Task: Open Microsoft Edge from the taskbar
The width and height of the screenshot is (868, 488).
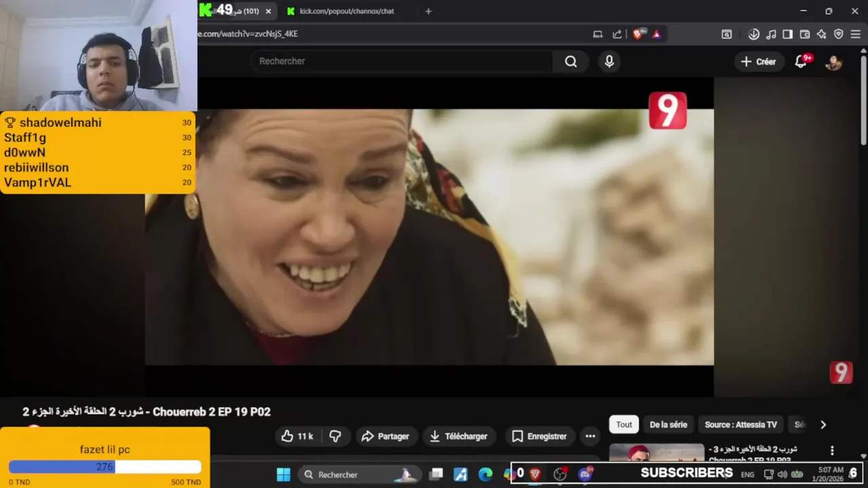Action: [486, 474]
